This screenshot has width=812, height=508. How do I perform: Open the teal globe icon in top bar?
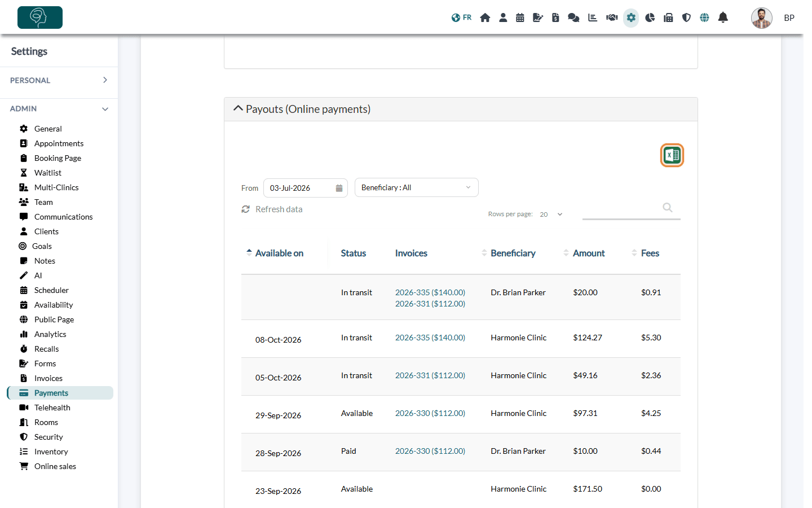(704, 17)
